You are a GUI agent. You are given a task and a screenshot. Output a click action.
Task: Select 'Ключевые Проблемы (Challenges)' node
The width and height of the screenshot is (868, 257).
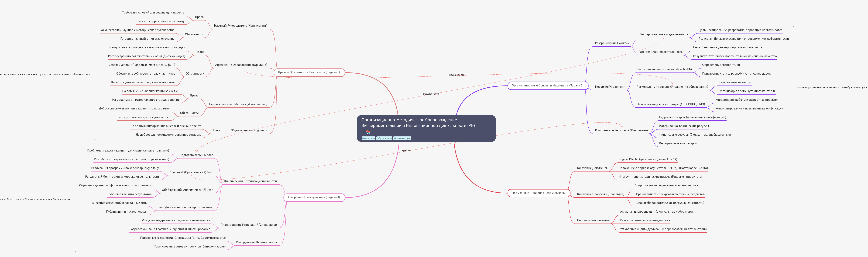[x=600, y=194]
